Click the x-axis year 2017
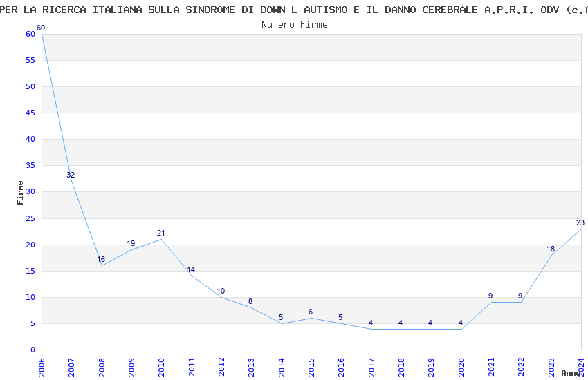The height and width of the screenshot is (380, 588). click(371, 367)
